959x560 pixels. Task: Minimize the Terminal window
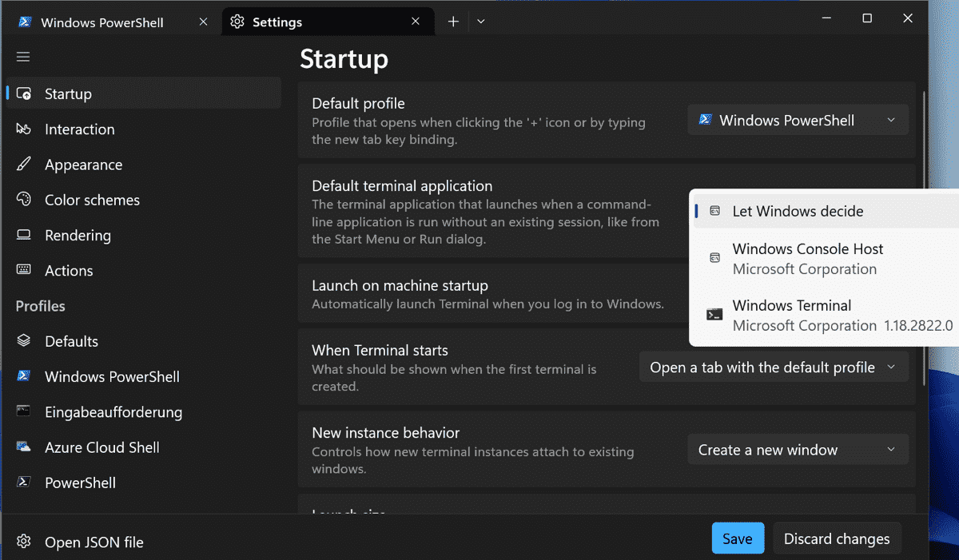point(826,18)
